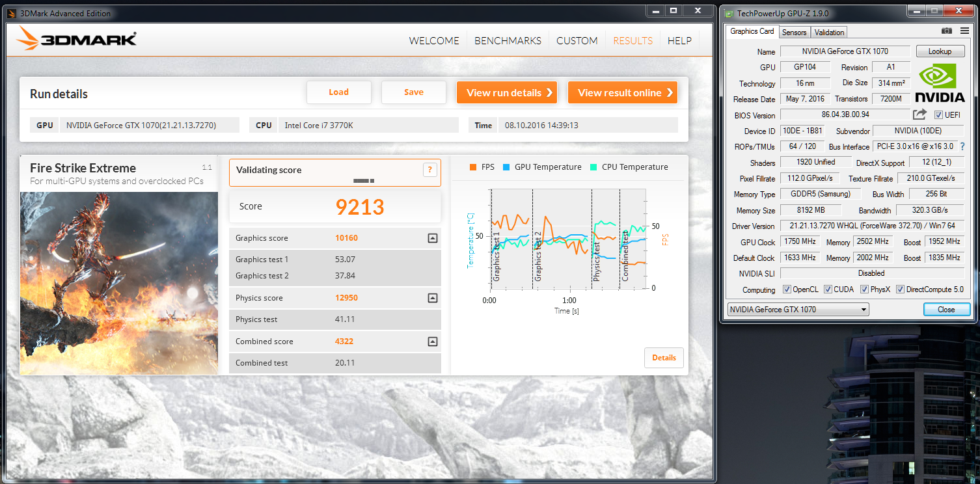The image size is (980, 484).
Task: Click the Physics test result 41.11
Action: tap(345, 319)
